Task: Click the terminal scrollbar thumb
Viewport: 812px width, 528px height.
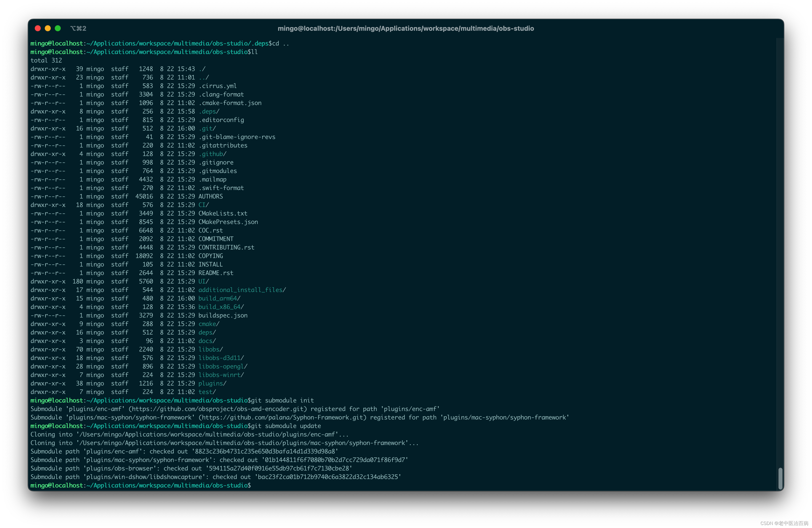Action: coord(780,478)
